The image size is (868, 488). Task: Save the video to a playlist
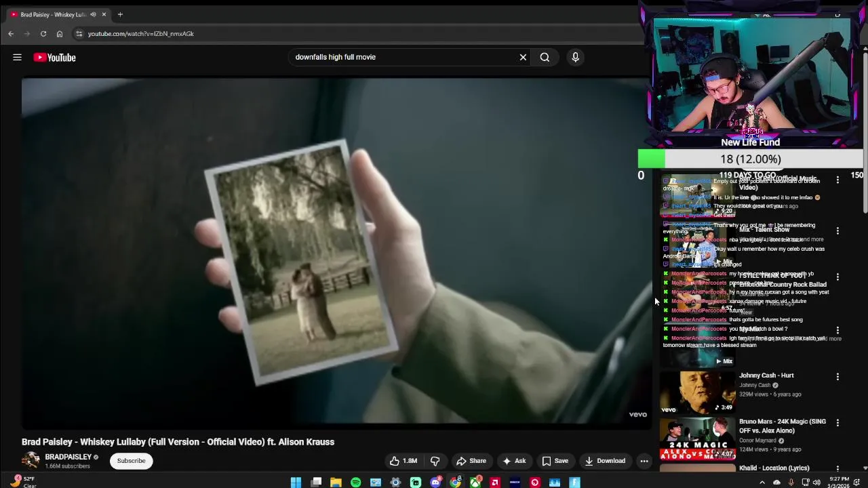pos(555,461)
